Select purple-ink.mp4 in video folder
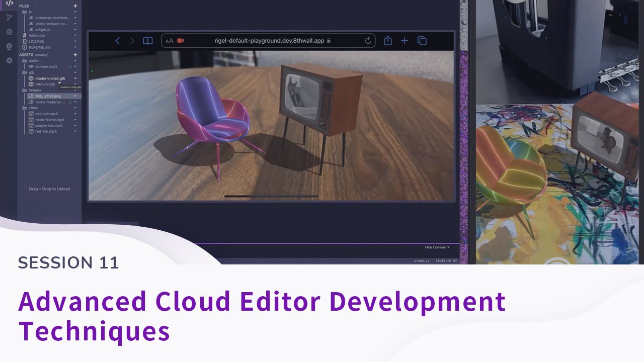The height and width of the screenshot is (362, 644). tap(50, 125)
